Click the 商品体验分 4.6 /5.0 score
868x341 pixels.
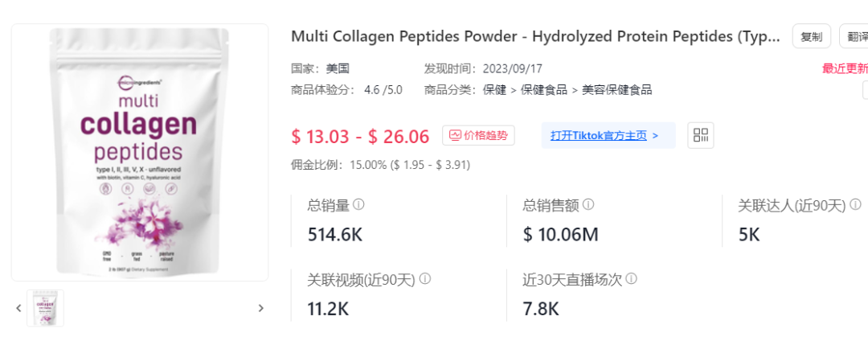pyautogui.click(x=346, y=90)
